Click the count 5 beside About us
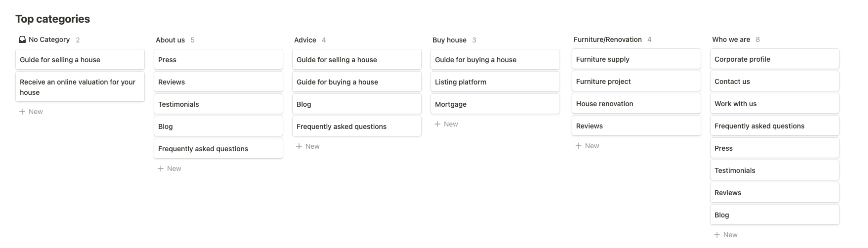This screenshot has height=248, width=868. coord(192,40)
